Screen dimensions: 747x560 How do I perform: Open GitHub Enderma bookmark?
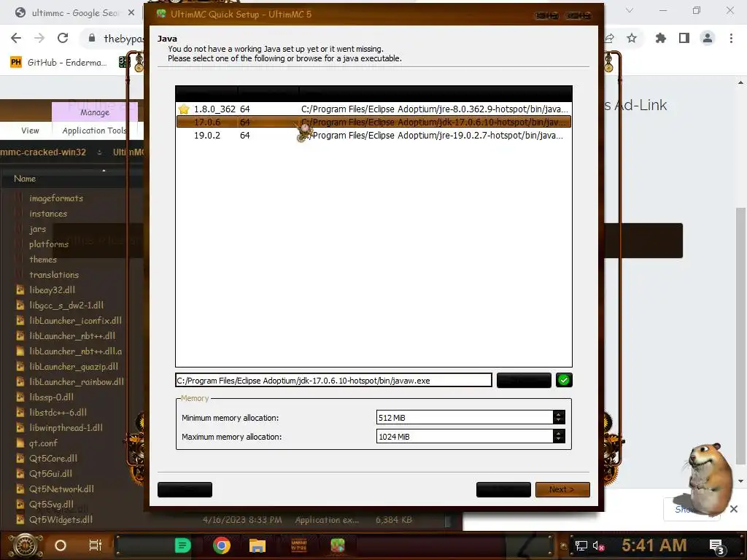click(x=58, y=63)
